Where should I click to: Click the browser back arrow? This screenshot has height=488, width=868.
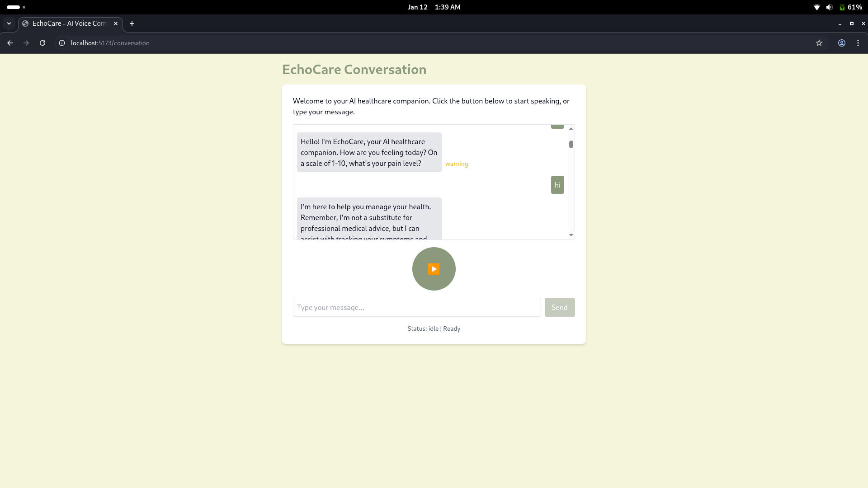tap(10, 43)
